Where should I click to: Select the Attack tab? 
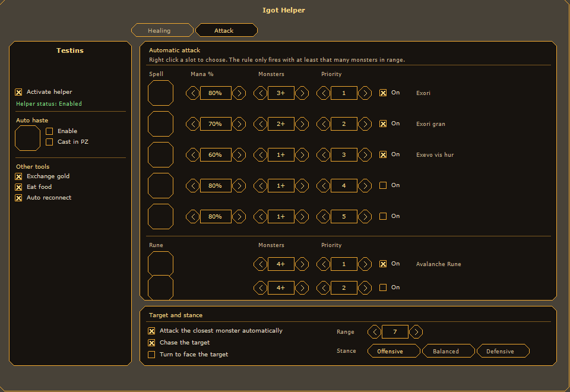pyautogui.click(x=226, y=30)
